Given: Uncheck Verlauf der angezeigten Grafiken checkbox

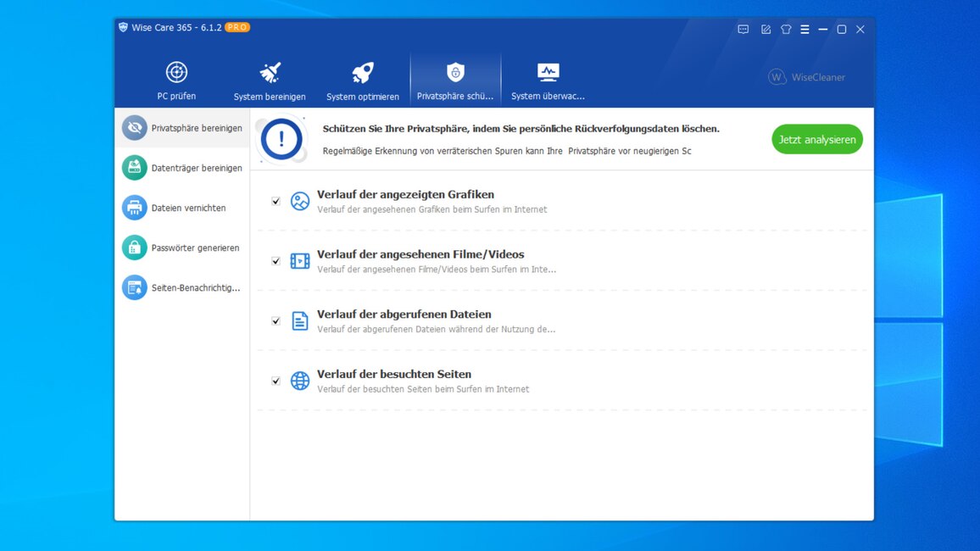Looking at the screenshot, I should point(276,202).
